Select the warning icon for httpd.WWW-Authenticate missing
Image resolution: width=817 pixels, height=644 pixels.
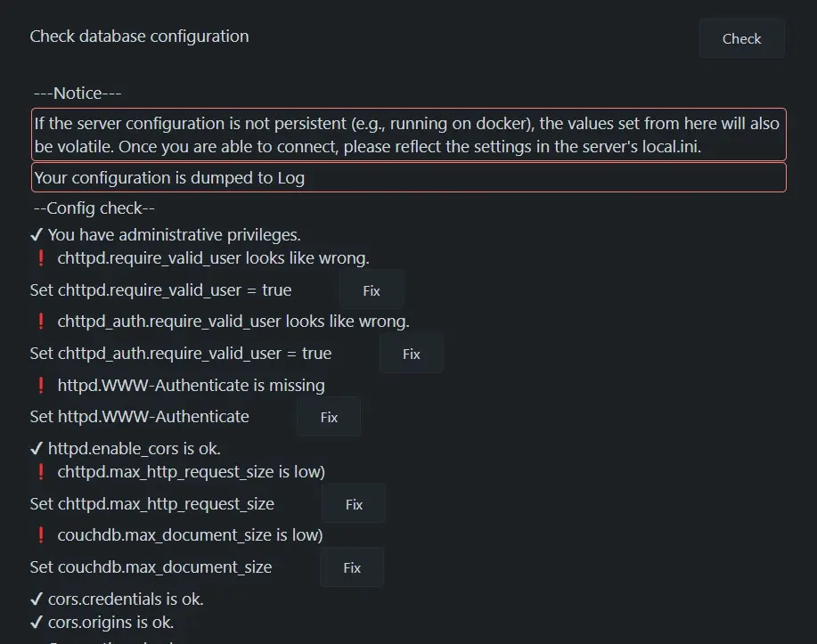click(40, 386)
